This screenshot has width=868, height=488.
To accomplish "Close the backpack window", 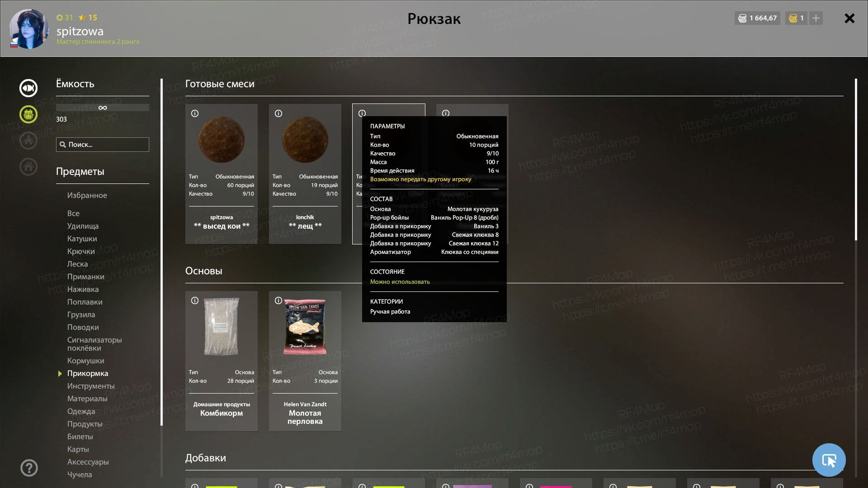I will click(849, 18).
